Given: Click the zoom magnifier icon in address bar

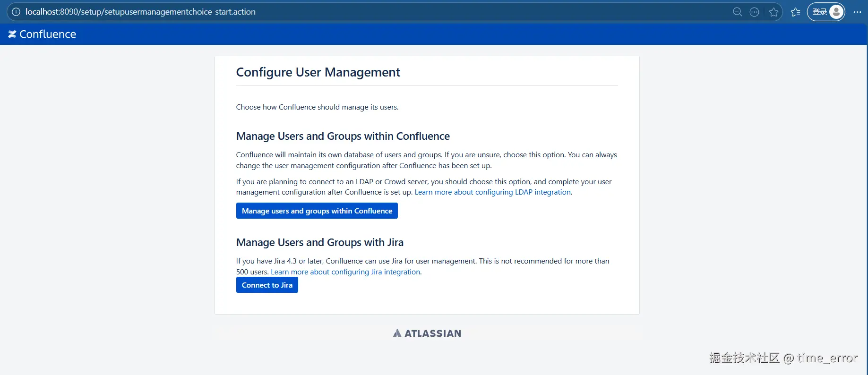Looking at the screenshot, I should coord(737,12).
